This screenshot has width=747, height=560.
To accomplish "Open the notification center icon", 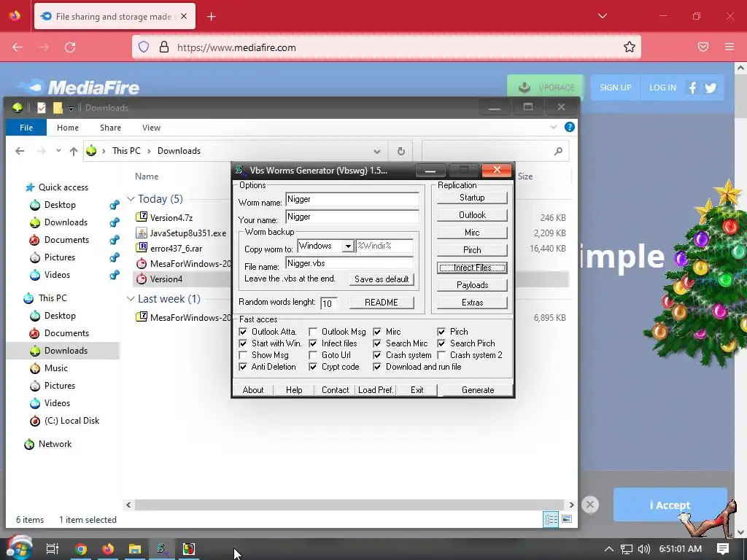I will 723,548.
